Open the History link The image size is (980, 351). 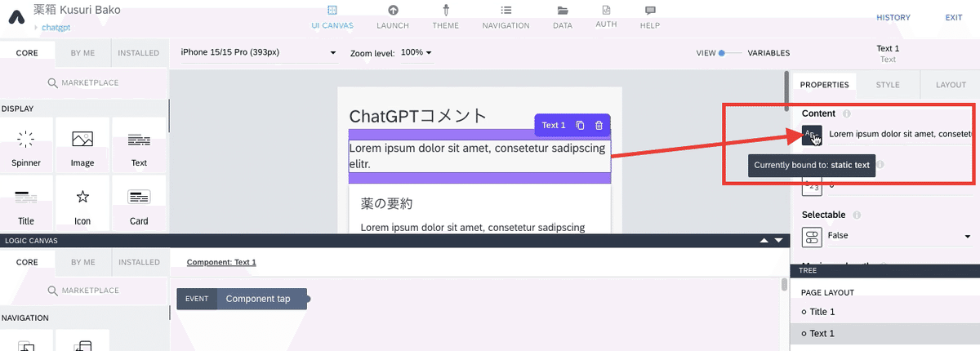pos(893,17)
